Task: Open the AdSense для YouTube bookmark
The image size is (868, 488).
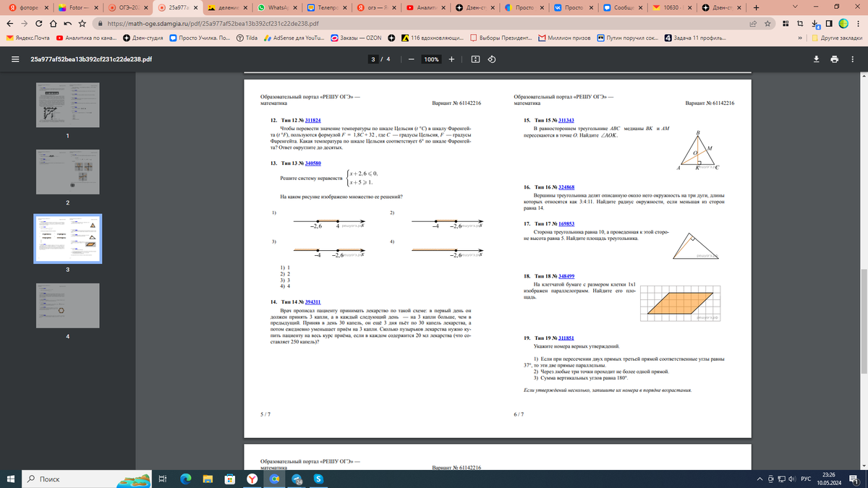Action: pos(294,38)
